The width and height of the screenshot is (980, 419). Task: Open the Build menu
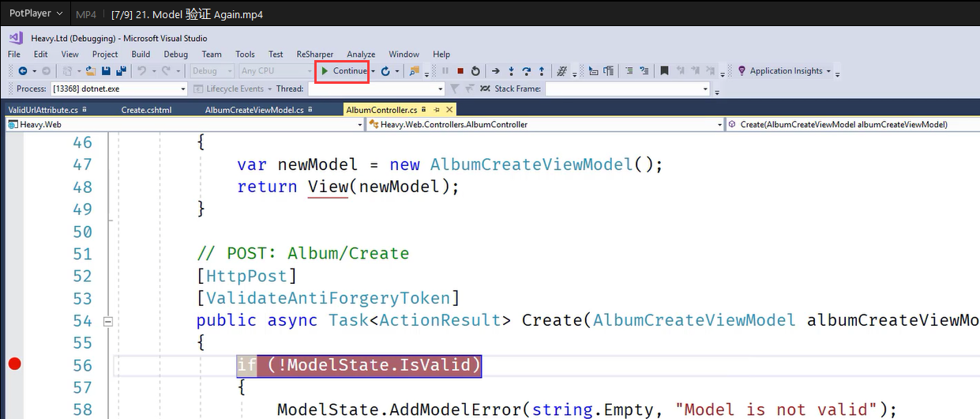pos(141,55)
